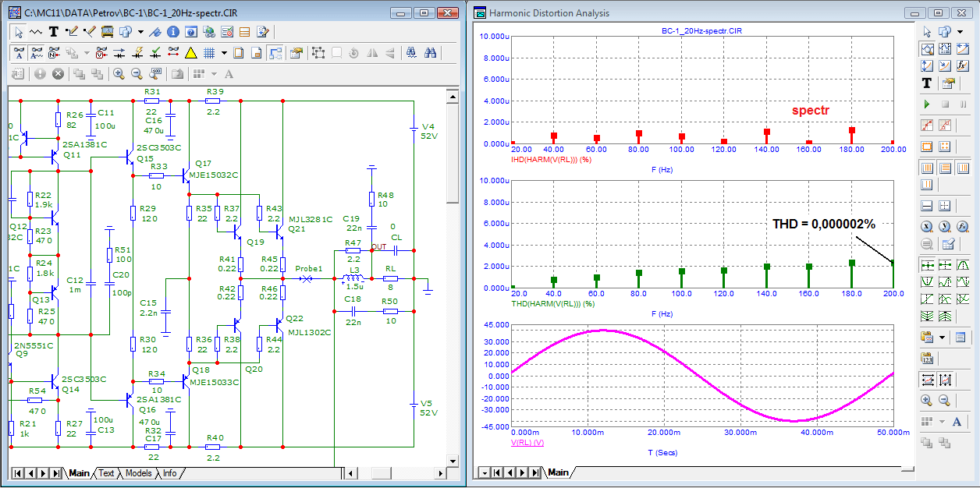The image size is (980, 488).
Task: Click the blue font A icon in the analysis toolbar
Action: [957, 422]
